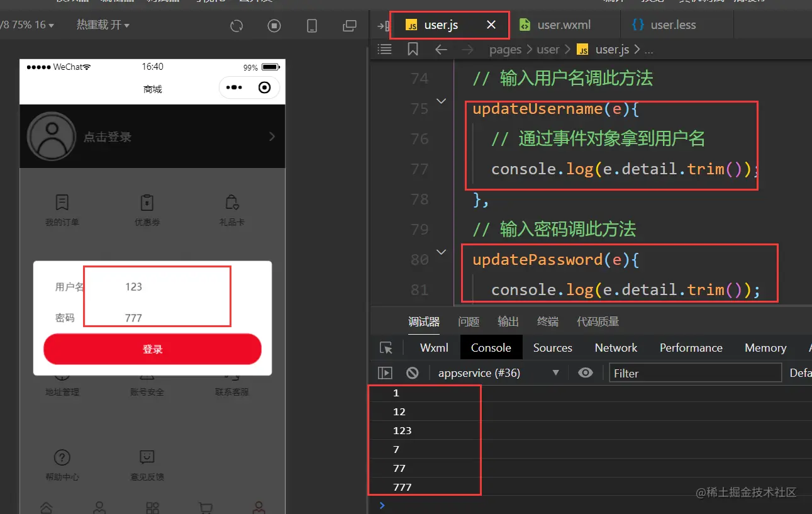Screen dimensions: 812x514
Task: Open the Performance devtools tab
Action: tap(691, 348)
